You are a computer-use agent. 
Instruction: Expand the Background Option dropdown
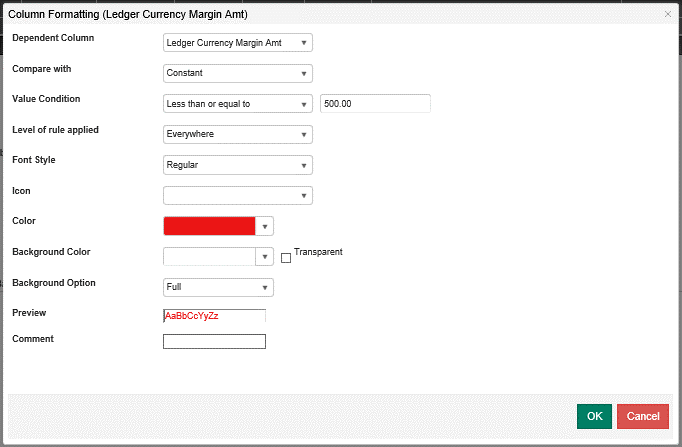point(218,287)
